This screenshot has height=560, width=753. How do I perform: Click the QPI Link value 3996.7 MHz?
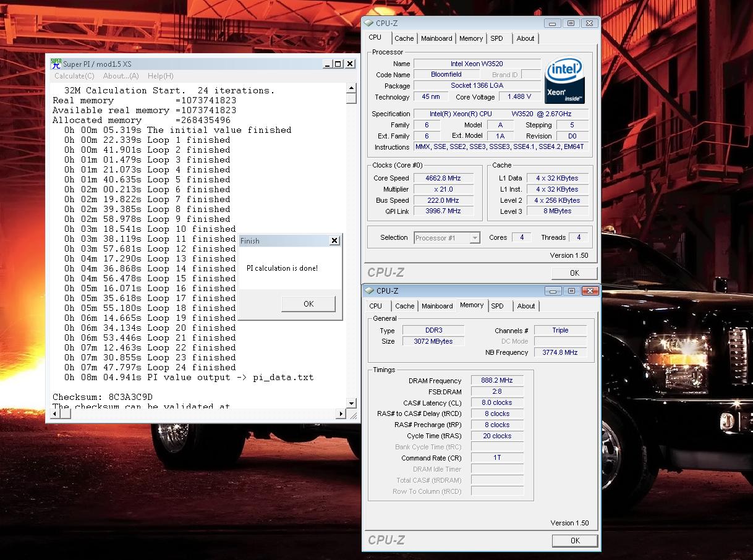click(x=443, y=211)
